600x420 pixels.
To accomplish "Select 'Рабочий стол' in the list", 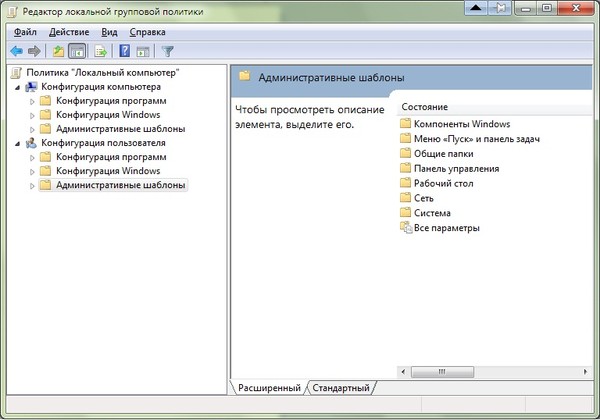I will tap(443, 183).
